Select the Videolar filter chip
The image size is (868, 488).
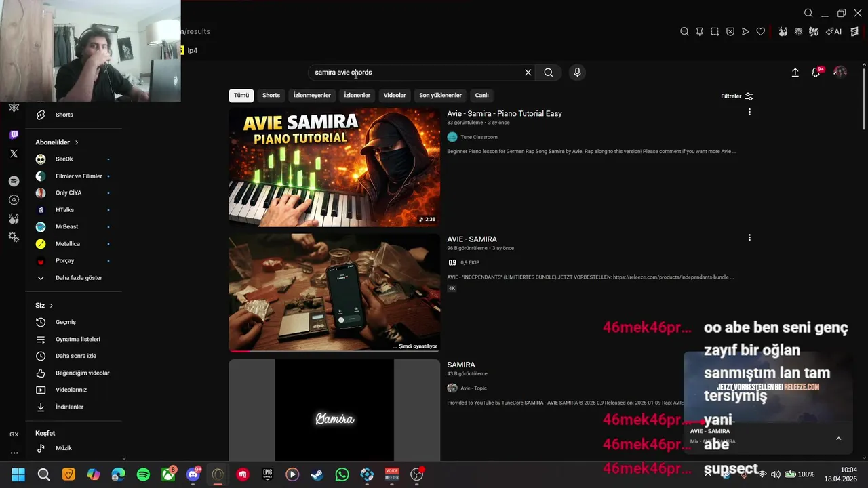point(395,96)
